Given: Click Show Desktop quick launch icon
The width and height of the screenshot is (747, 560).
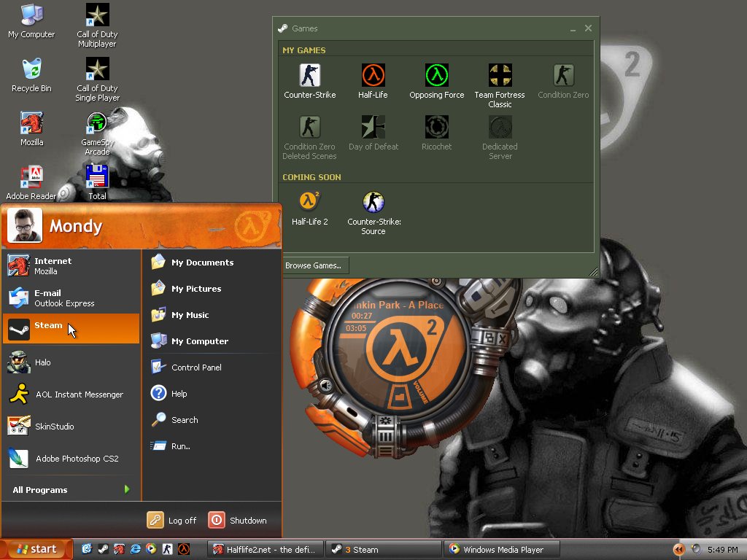Looking at the screenshot, I should (87, 549).
